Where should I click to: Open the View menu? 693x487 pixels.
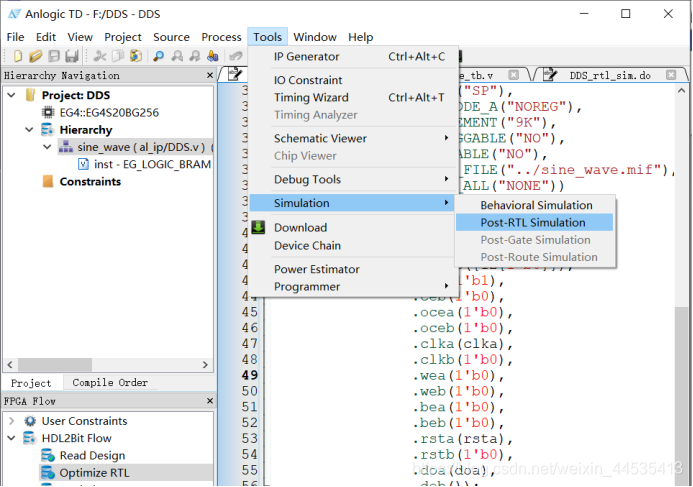tap(80, 37)
